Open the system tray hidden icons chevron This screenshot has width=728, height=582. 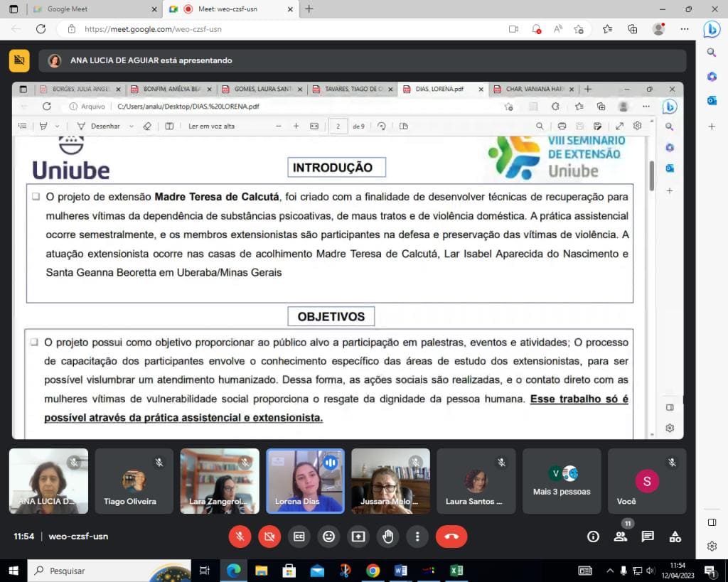pyautogui.click(x=610, y=571)
